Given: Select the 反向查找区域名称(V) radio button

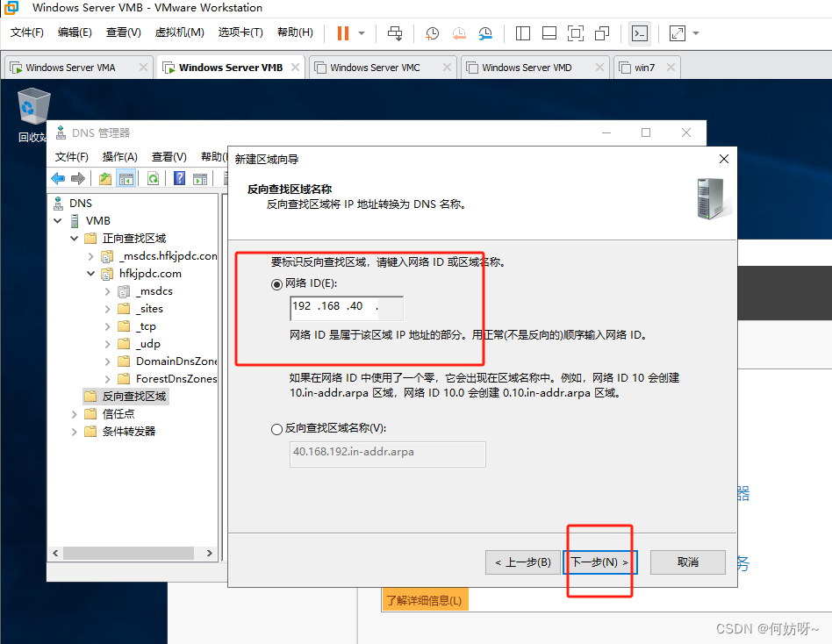Looking at the screenshot, I should [277, 429].
